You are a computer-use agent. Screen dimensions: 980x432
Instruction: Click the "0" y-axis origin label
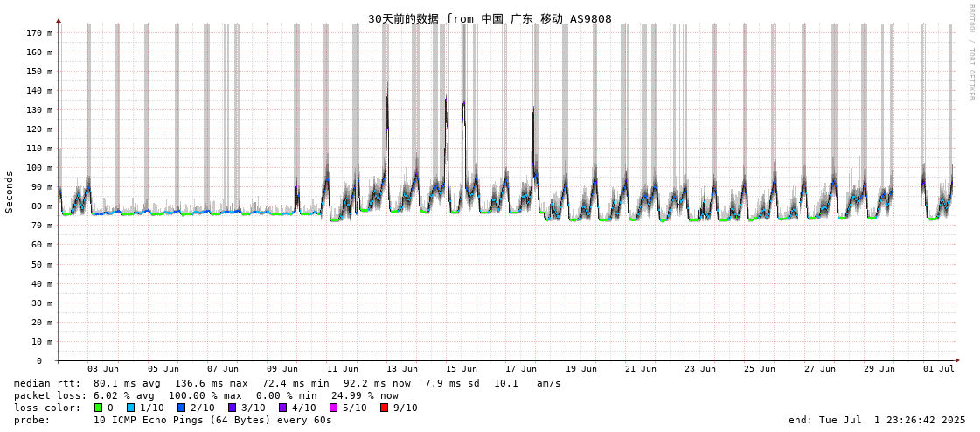(x=38, y=361)
